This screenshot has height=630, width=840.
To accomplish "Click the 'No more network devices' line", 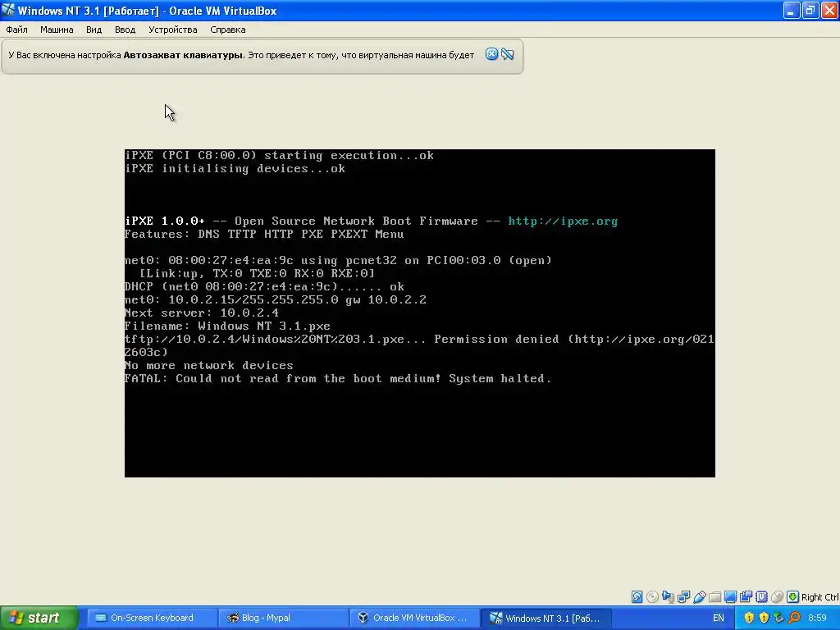I will pos(209,365).
